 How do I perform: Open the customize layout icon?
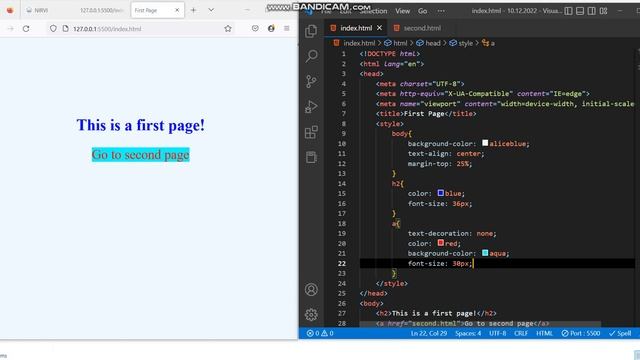point(603,11)
